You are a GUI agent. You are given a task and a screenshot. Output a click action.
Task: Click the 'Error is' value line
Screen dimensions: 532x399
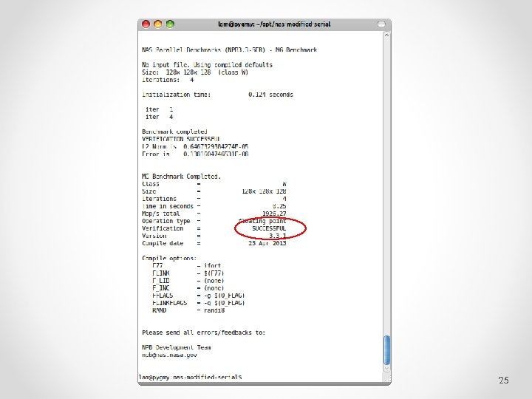(195, 154)
